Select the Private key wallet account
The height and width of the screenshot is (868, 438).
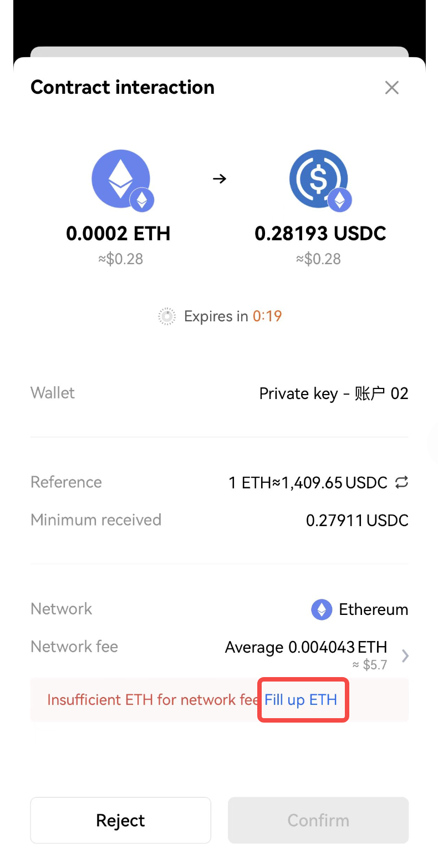tap(333, 393)
